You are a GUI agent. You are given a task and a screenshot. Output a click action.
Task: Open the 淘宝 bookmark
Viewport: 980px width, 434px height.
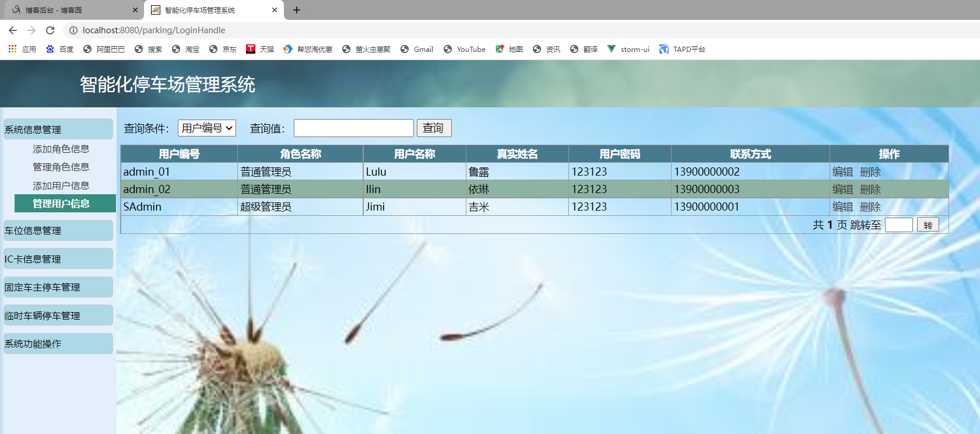pyautogui.click(x=185, y=50)
